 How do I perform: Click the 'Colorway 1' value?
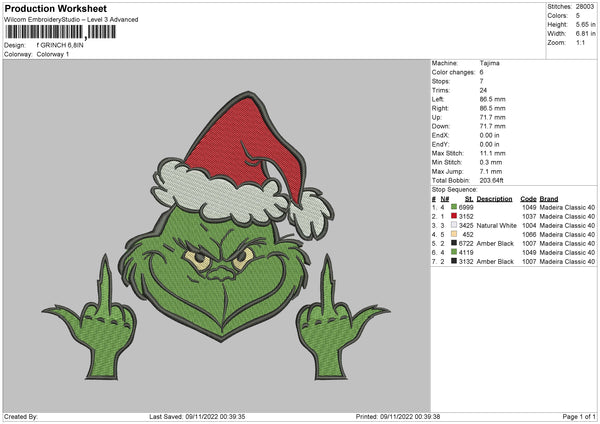(x=53, y=54)
